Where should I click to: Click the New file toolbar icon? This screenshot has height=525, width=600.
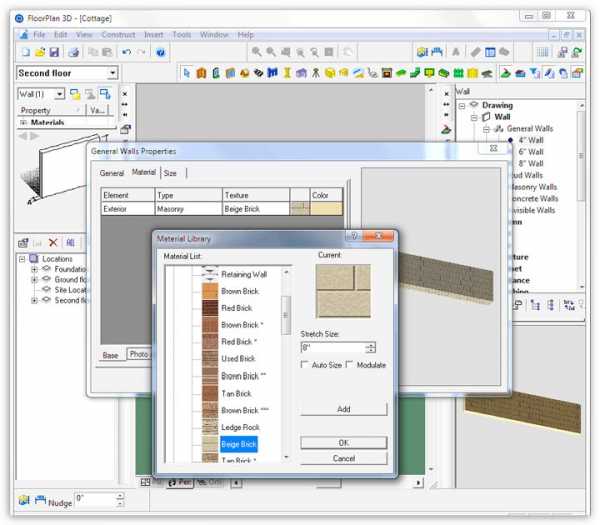click(26, 52)
